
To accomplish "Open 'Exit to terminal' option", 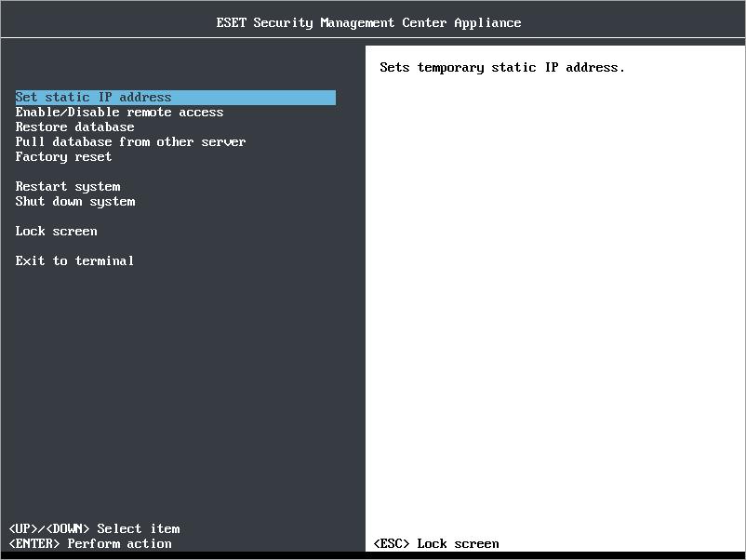I will click(x=74, y=260).
